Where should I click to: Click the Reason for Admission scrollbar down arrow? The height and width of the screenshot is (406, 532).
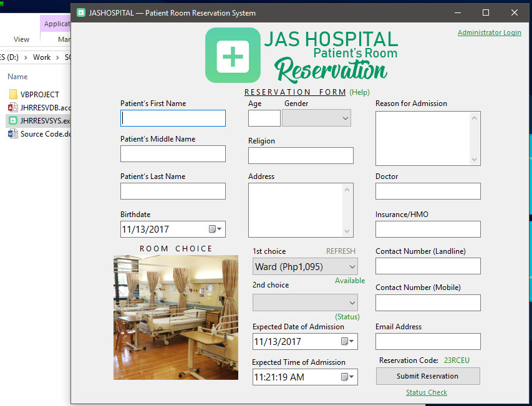475,160
